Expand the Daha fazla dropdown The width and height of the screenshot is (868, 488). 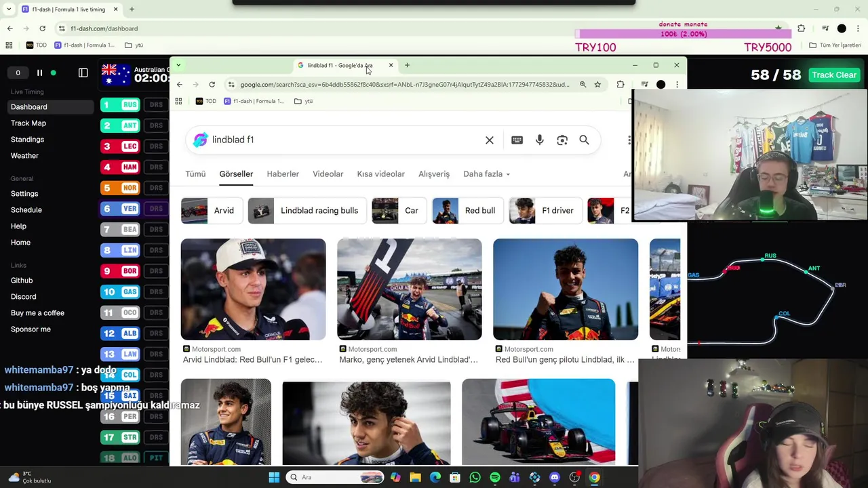[486, 174]
